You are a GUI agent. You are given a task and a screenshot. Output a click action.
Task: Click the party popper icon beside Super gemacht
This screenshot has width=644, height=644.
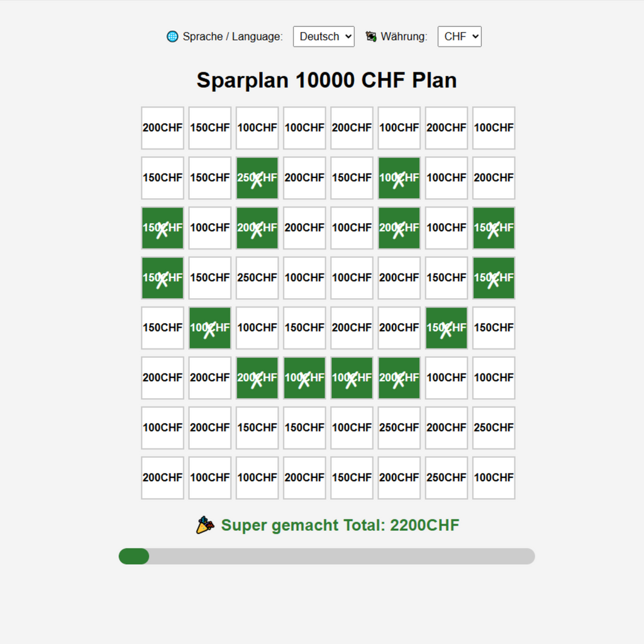click(x=205, y=525)
